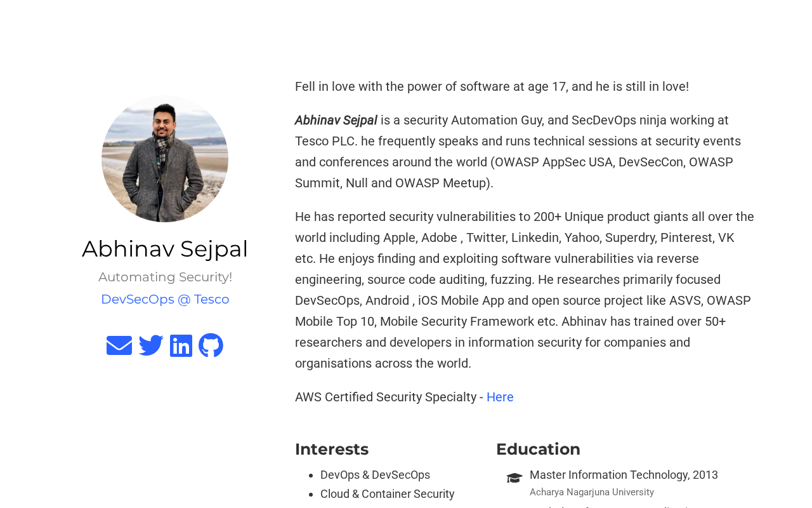
Task: Select the Education section heading
Action: [538, 449]
